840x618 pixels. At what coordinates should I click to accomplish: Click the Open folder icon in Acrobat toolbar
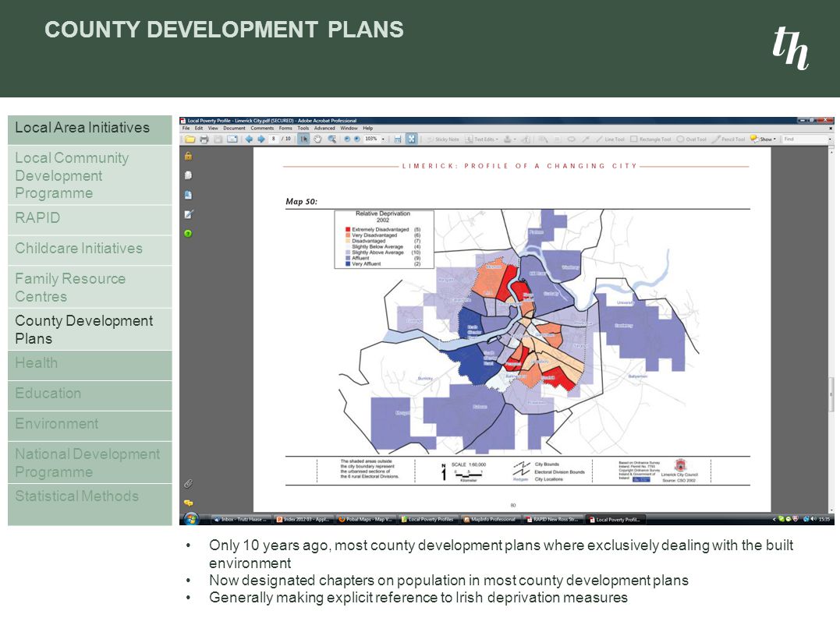coord(190,139)
